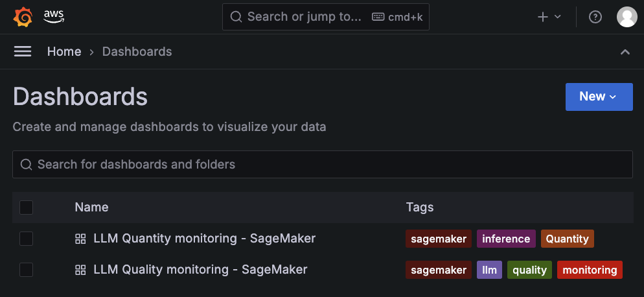Select the LLM Quantity monitoring row checkbox
The width and height of the screenshot is (644, 297).
point(27,239)
